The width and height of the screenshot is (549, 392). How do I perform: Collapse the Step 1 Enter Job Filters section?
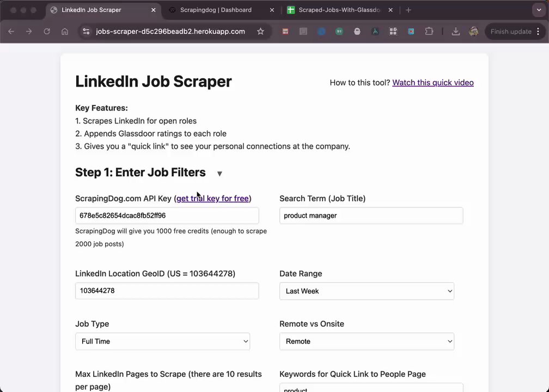(x=219, y=174)
